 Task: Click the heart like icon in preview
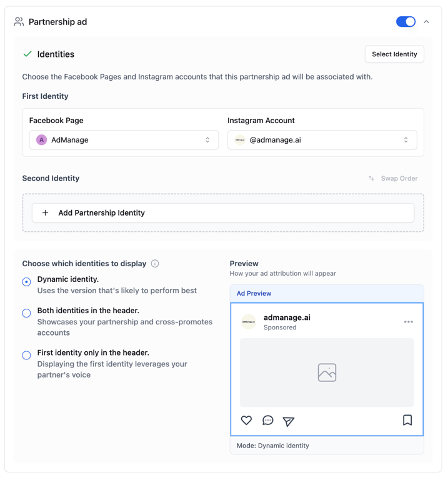pos(246,420)
